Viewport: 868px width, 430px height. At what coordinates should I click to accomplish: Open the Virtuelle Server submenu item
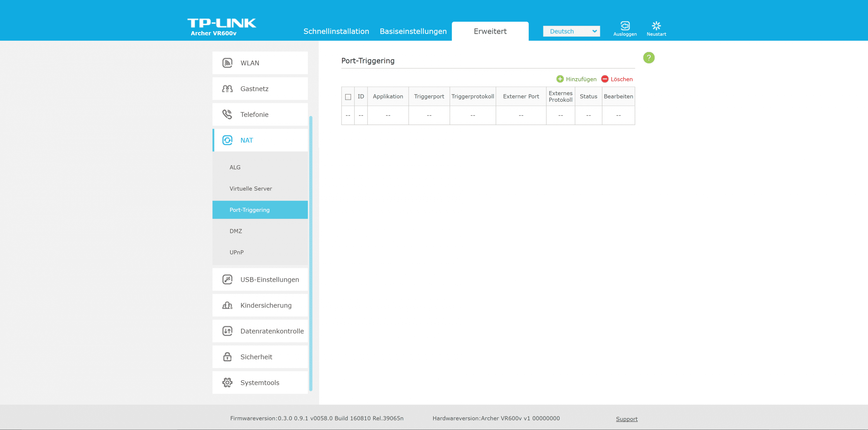(251, 189)
